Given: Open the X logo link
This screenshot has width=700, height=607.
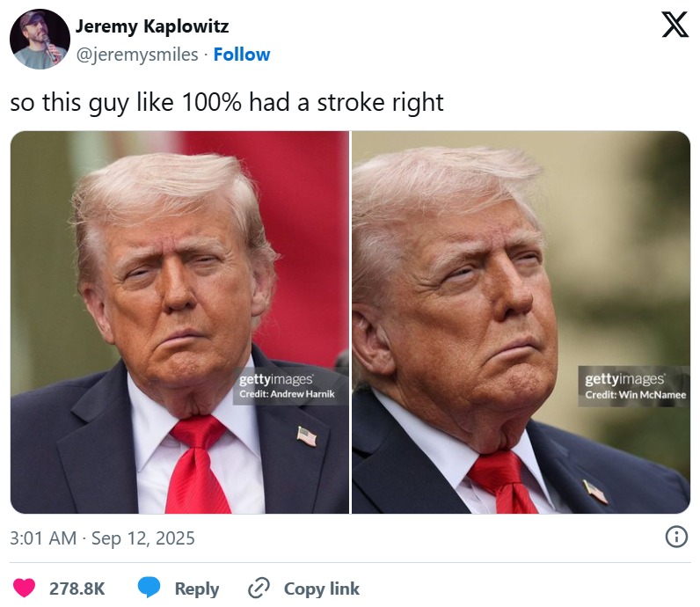Looking at the screenshot, I should [x=674, y=25].
